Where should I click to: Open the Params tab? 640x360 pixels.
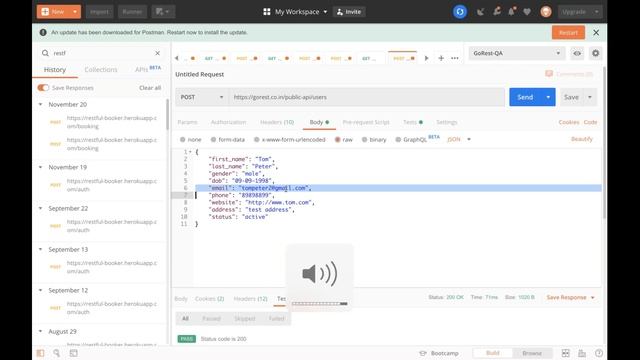187,122
